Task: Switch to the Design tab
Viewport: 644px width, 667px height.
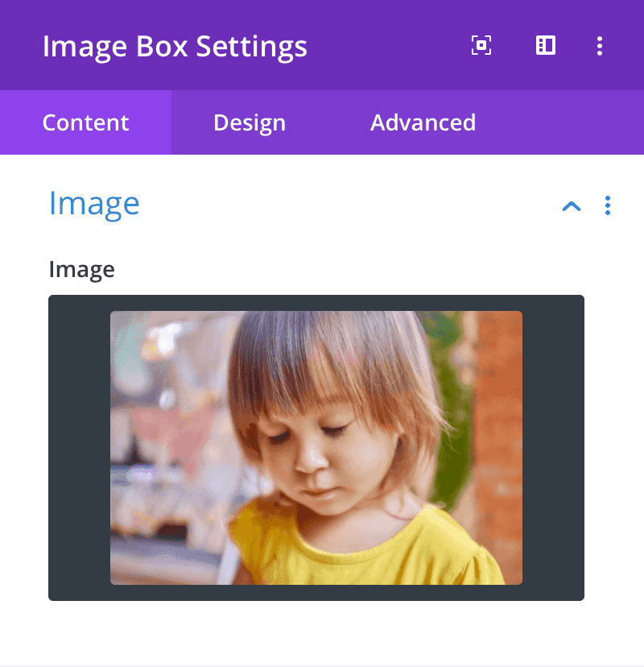Action: coord(250,122)
